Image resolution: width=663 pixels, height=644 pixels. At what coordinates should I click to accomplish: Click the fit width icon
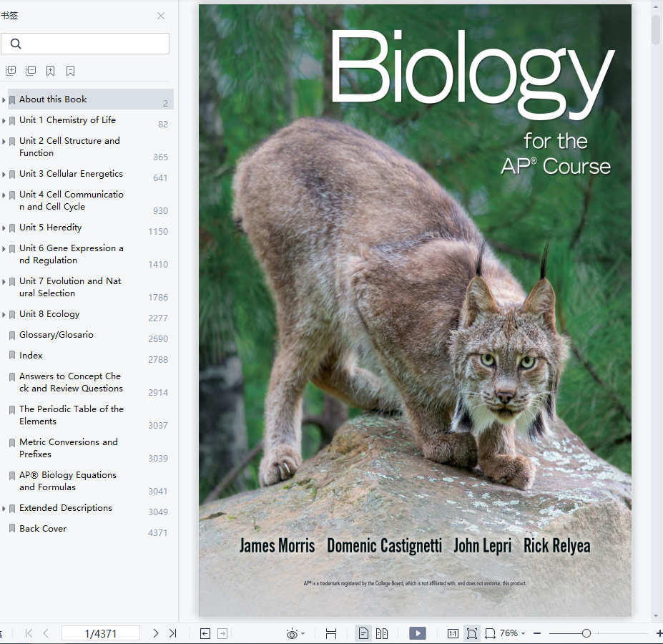pos(490,633)
